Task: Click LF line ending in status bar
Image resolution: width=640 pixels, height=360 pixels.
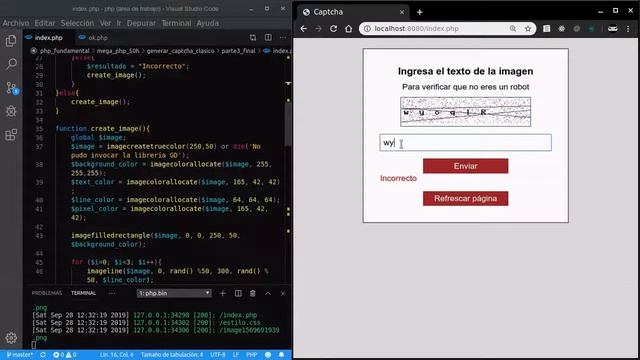Action: tap(236, 355)
